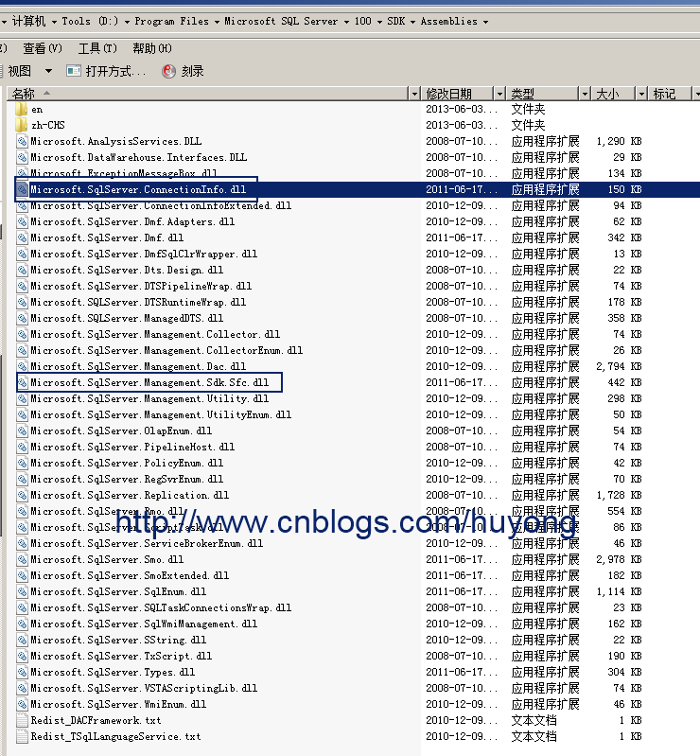Go to SDK folder breadcrumb

pyautogui.click(x=396, y=21)
